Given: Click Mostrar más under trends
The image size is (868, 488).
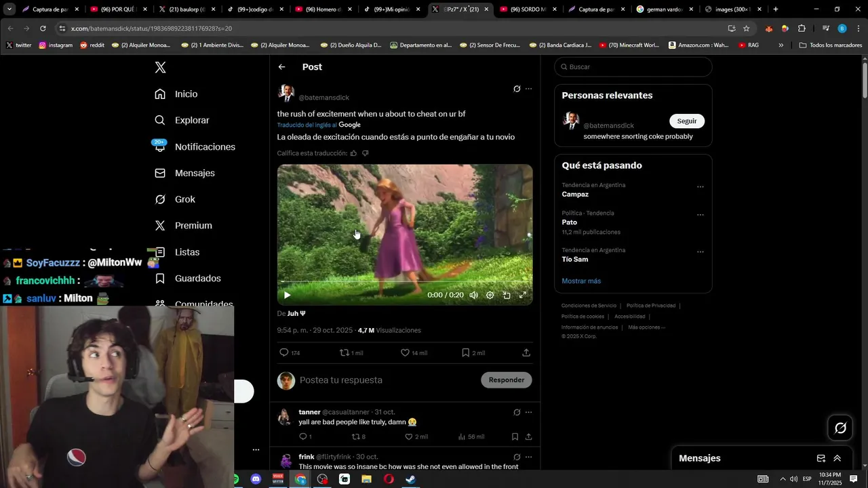Looking at the screenshot, I should point(581,281).
